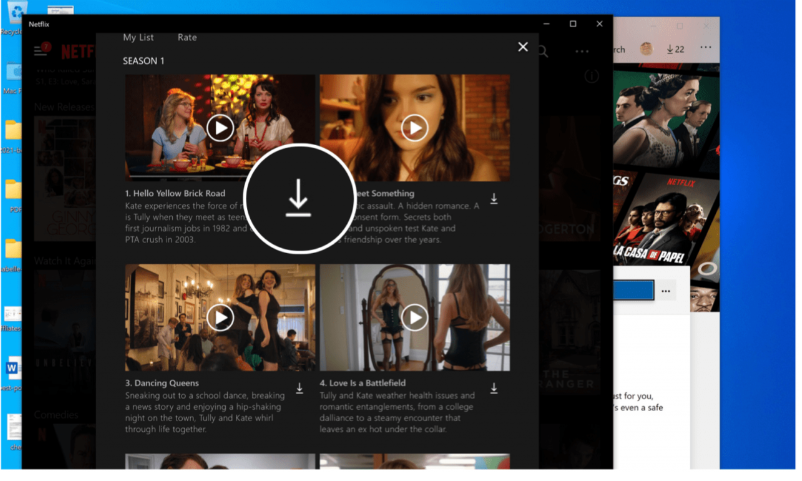Click the blue button in back window
The height and width of the screenshot is (481, 802).
tap(634, 290)
